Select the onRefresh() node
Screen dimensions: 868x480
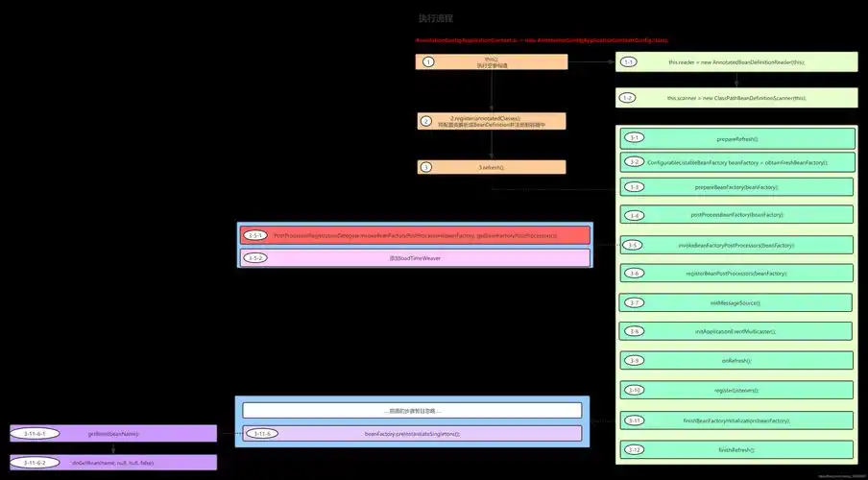pos(735,361)
